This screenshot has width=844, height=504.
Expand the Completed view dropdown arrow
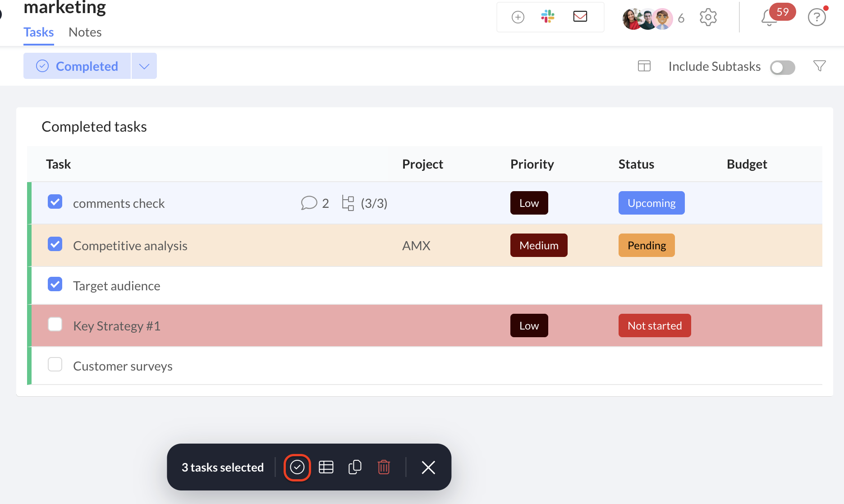pos(144,66)
